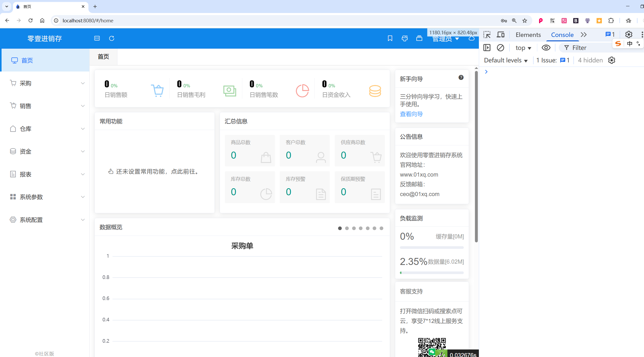Click the refresh icon in the blue header
This screenshot has width=644, height=357.
(112, 38)
